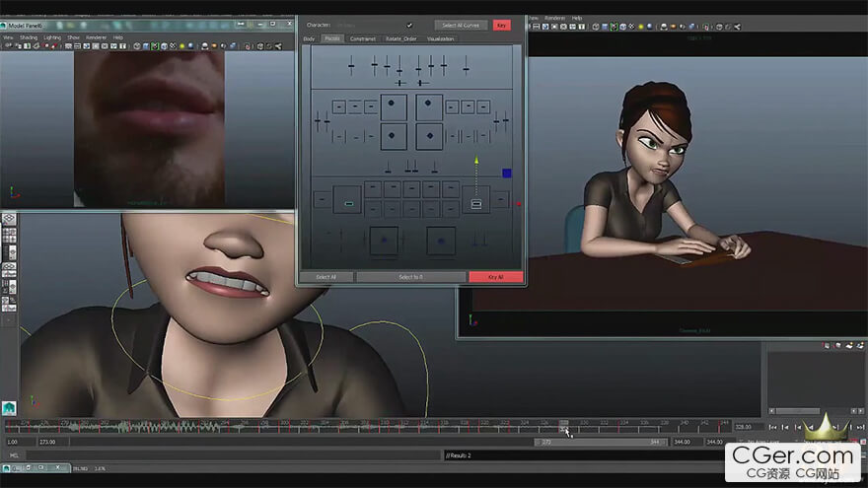868x488 pixels.
Task: Select left bottom dot control box in picker
Action: click(384, 241)
